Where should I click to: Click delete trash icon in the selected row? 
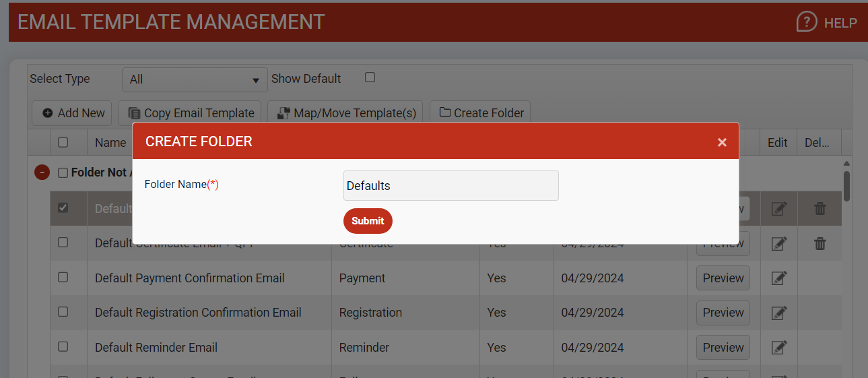(820, 209)
